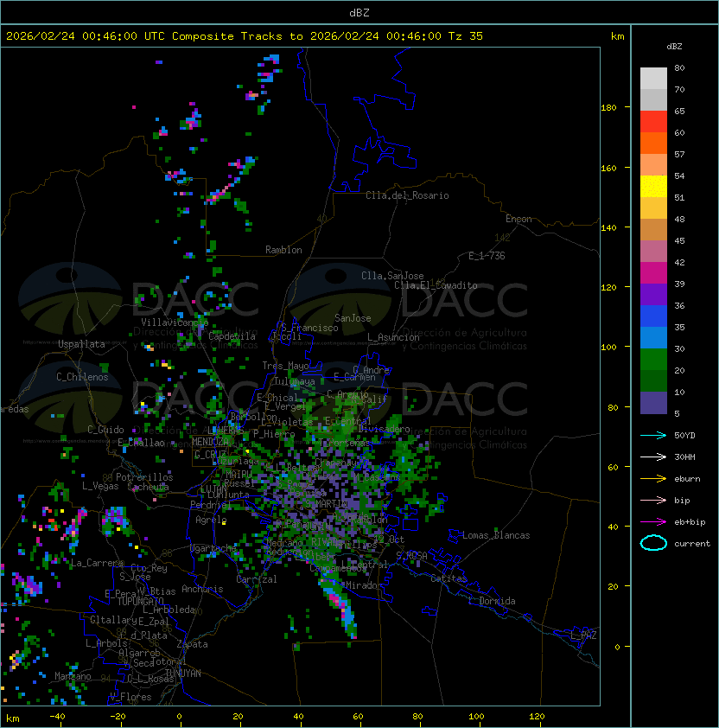719x728 pixels.
Task: Click the 'Mirador' map label
Action: pyautogui.click(x=365, y=585)
